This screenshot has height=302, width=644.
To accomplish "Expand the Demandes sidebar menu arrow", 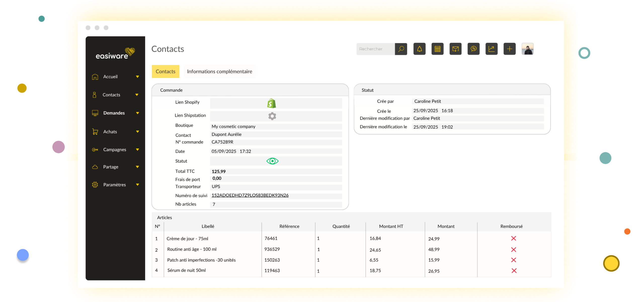I will tap(137, 113).
